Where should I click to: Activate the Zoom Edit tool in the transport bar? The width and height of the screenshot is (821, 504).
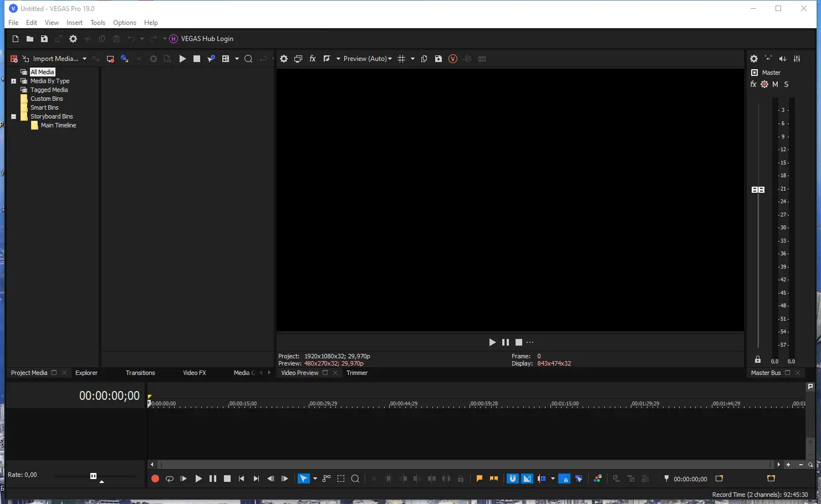tap(355, 479)
